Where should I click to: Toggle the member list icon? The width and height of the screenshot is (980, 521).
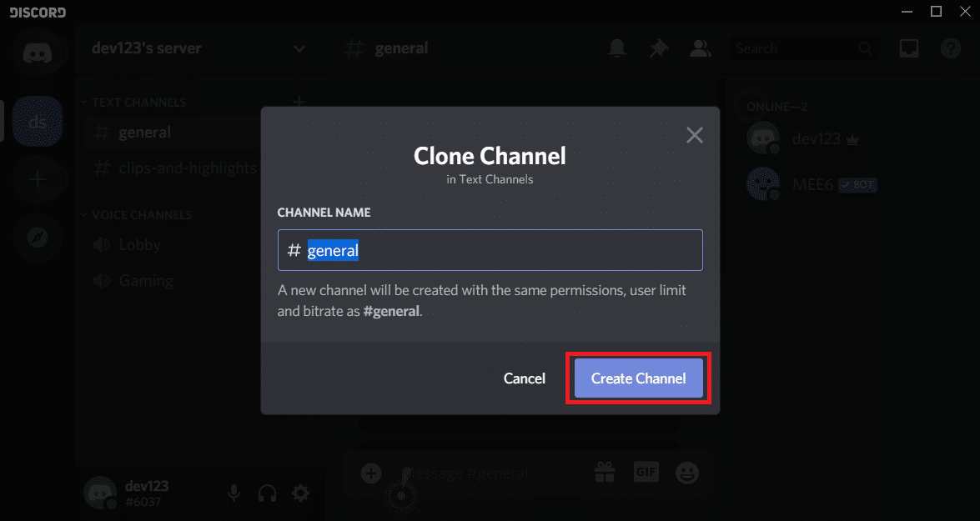pos(700,48)
